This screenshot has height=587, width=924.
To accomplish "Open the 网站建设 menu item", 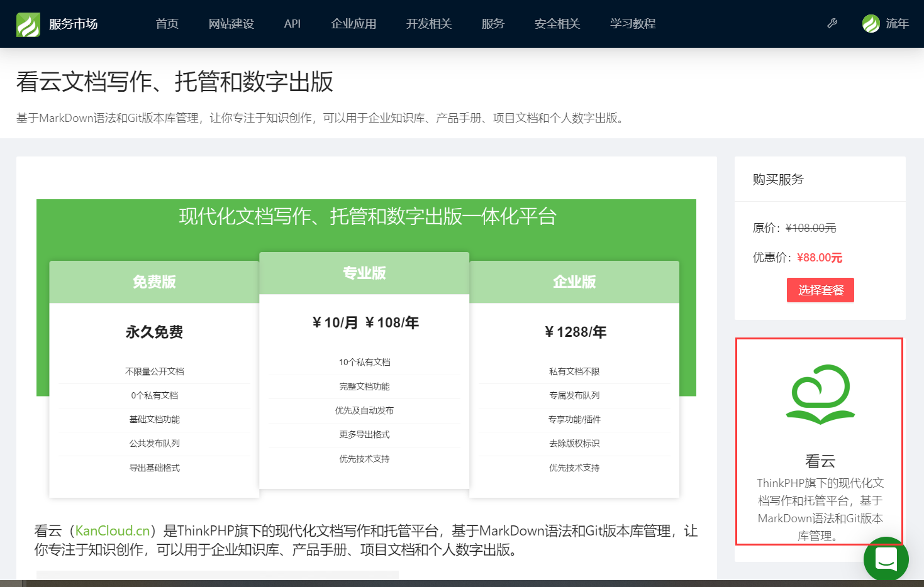I will [x=231, y=24].
